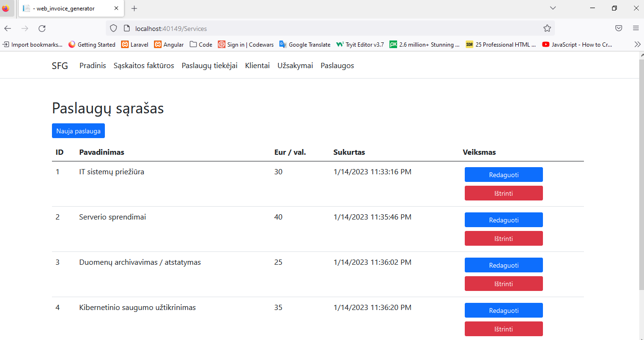This screenshot has width=644, height=340.
Task: Navigate back using the back arrow
Action: coord(8,29)
